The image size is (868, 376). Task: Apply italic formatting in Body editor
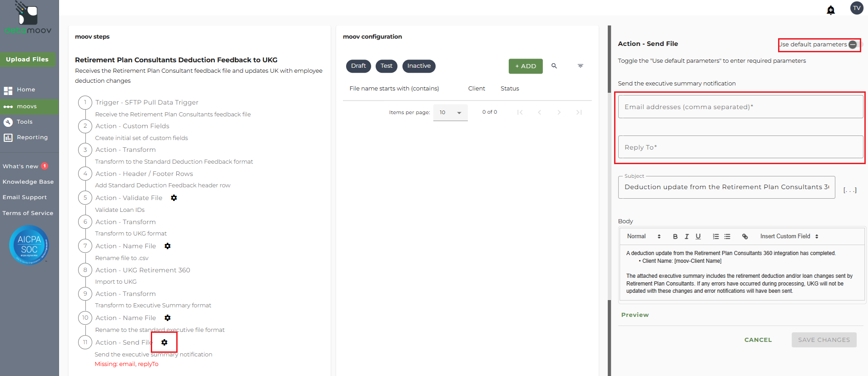687,236
